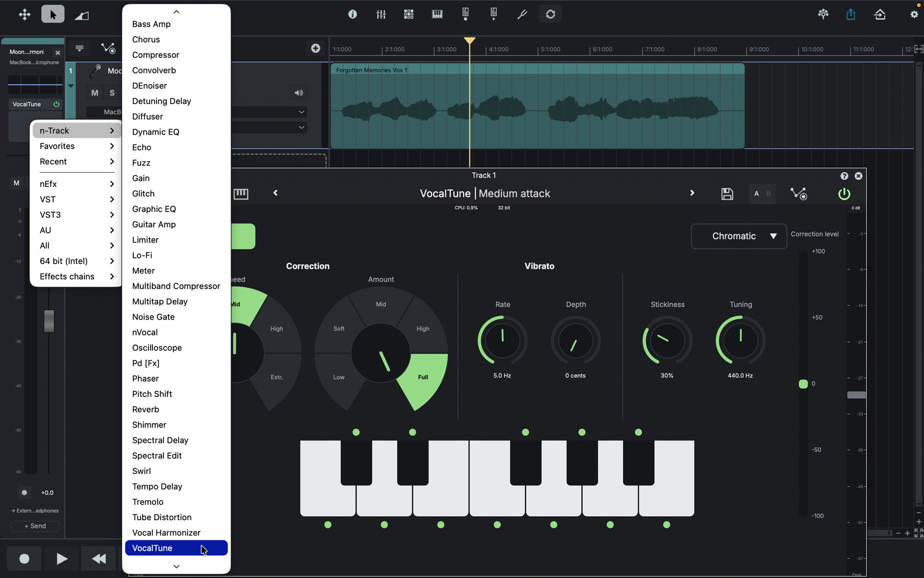
Task: Expand the VST3 submenu
Action: (x=76, y=215)
